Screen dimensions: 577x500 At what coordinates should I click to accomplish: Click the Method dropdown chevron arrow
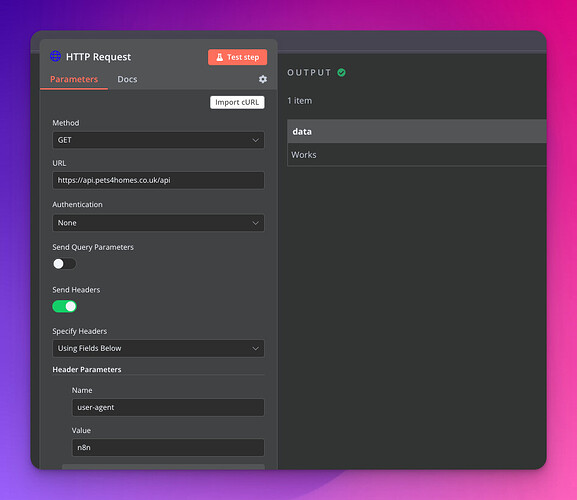click(x=255, y=140)
